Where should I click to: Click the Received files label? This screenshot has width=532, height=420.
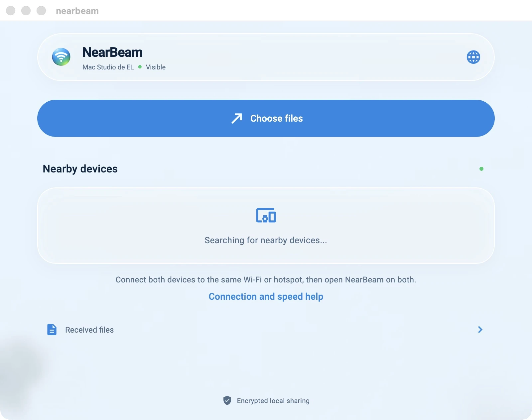(89, 330)
